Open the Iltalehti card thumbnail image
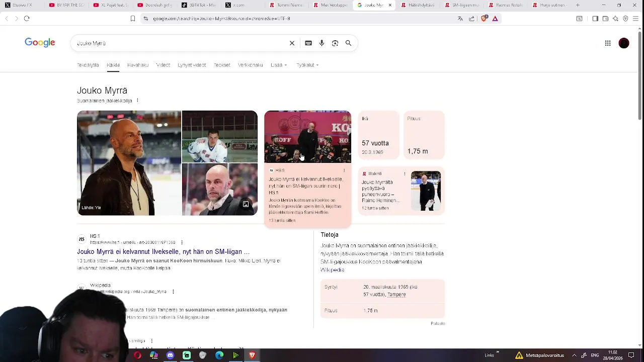Screen dimensions: 644x362 click(426, 191)
